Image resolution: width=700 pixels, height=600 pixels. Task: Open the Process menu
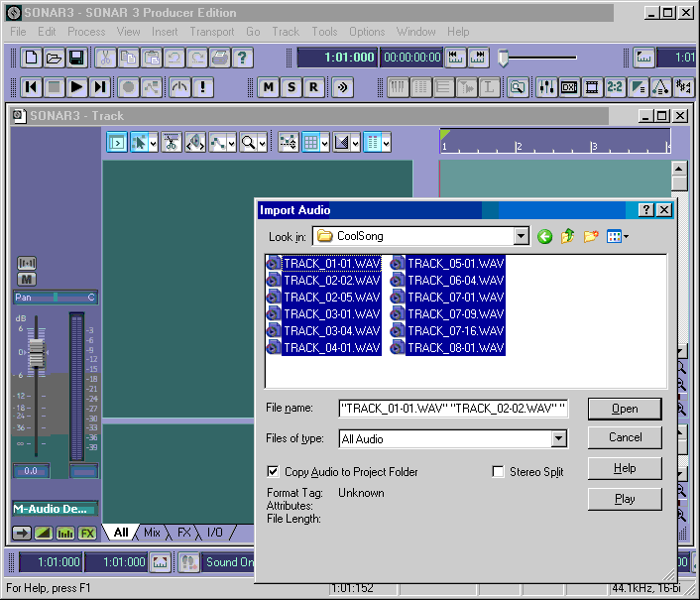[x=86, y=32]
